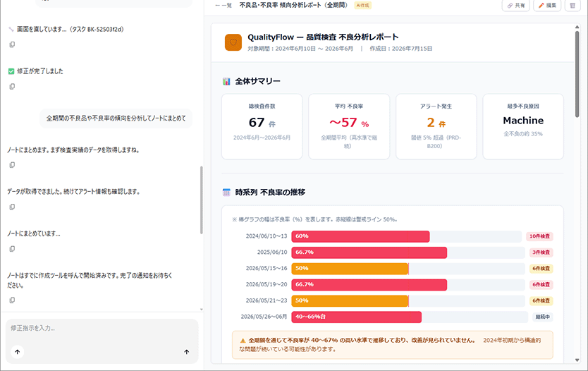Click the QualityFlow orange logo icon
This screenshot has height=371, width=588.
[x=233, y=42]
